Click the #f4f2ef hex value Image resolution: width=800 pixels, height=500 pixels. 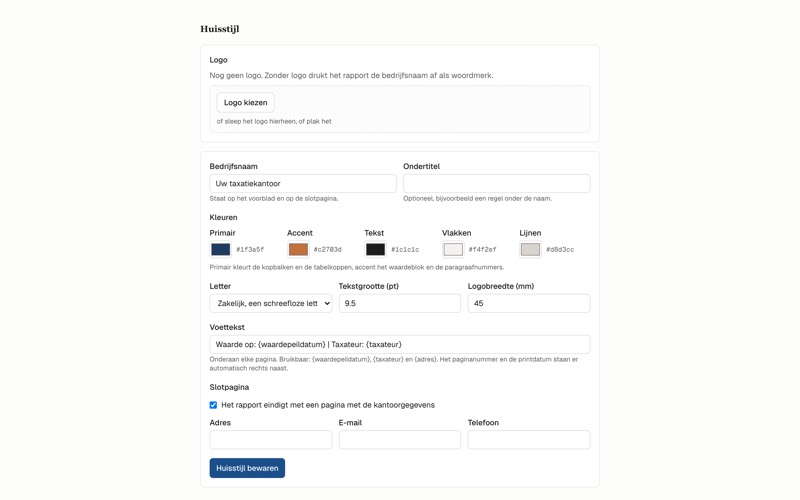pos(483,250)
